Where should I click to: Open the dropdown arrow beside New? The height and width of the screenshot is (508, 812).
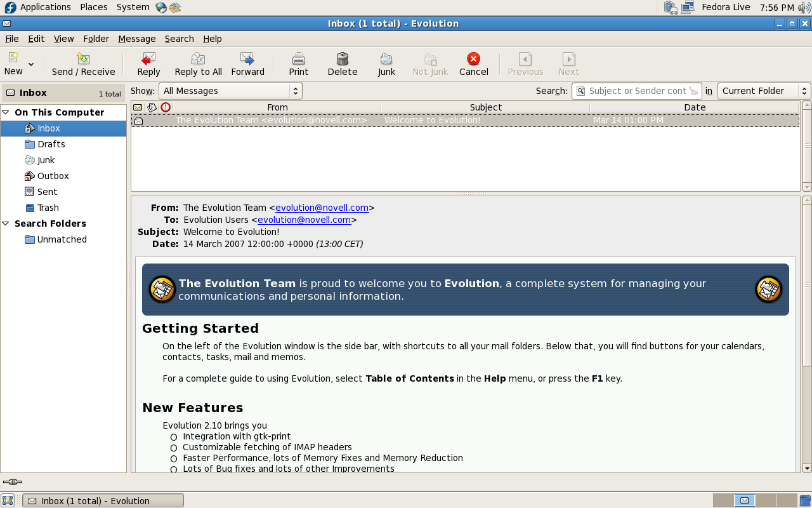31,65
